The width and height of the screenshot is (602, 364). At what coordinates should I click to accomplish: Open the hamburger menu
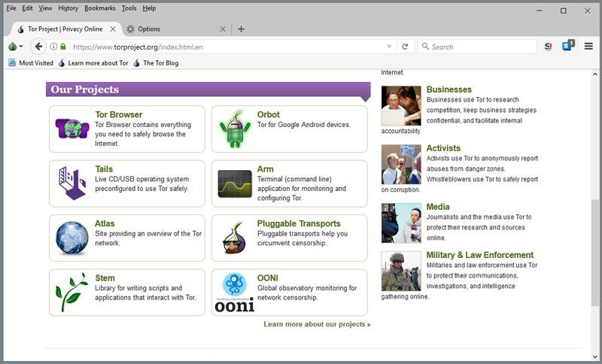[588, 47]
